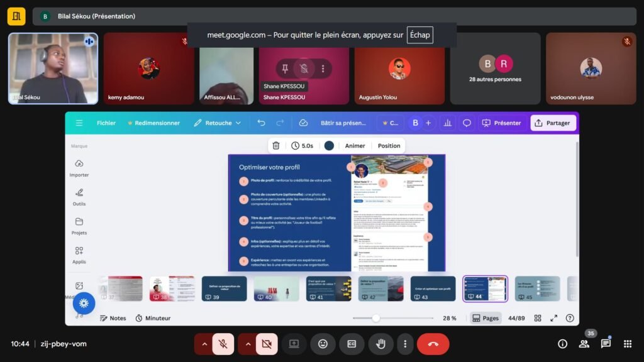This screenshot has width=644, height=362.
Task: Open the Canva comments bubble icon
Action: [467, 123]
